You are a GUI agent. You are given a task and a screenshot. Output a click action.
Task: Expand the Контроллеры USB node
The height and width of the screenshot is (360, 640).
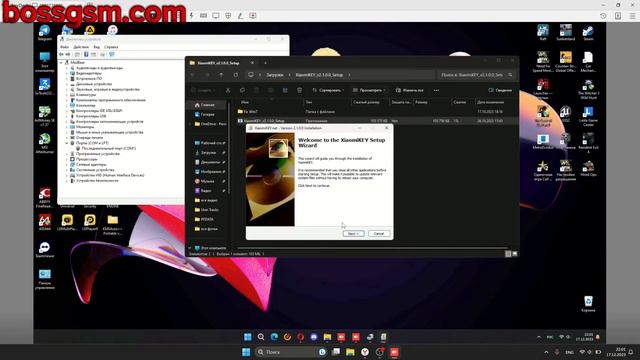pos(67,116)
